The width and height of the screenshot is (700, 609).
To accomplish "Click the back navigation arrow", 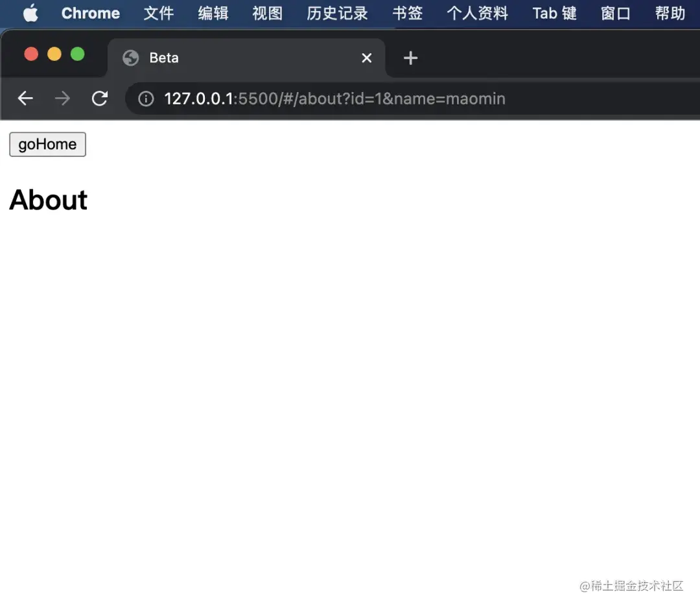I will click(x=25, y=98).
